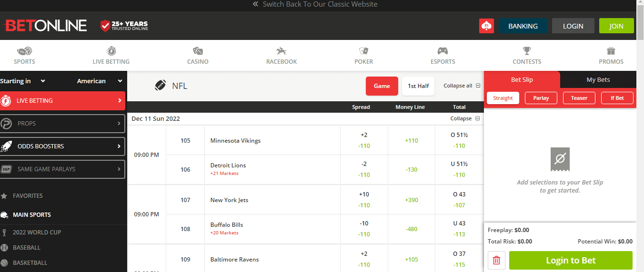The height and width of the screenshot is (272, 644).
Task: Expand the Odds Boosters chevron
Action: pos(119,146)
